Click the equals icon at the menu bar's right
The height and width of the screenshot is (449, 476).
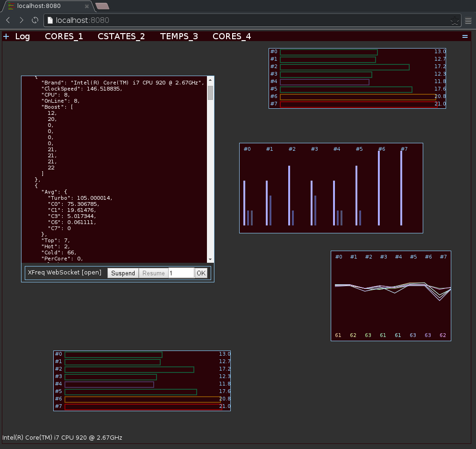click(x=465, y=36)
